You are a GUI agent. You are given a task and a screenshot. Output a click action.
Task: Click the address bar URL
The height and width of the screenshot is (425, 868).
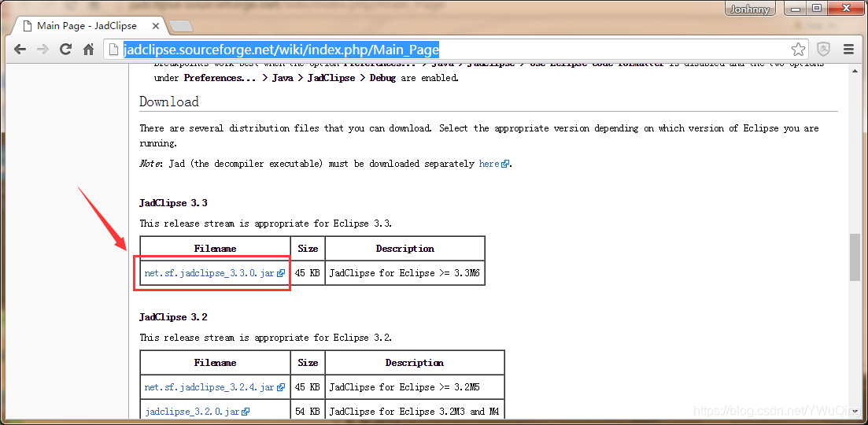click(x=281, y=50)
